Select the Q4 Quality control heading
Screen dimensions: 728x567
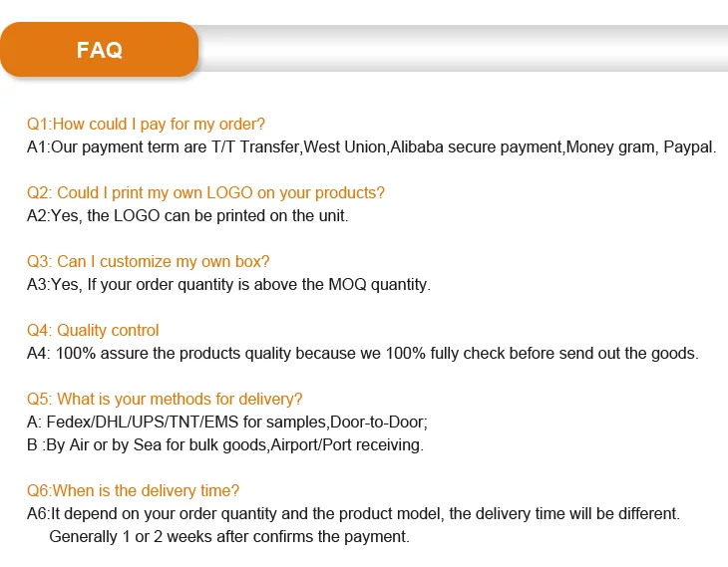pyautogui.click(x=93, y=330)
